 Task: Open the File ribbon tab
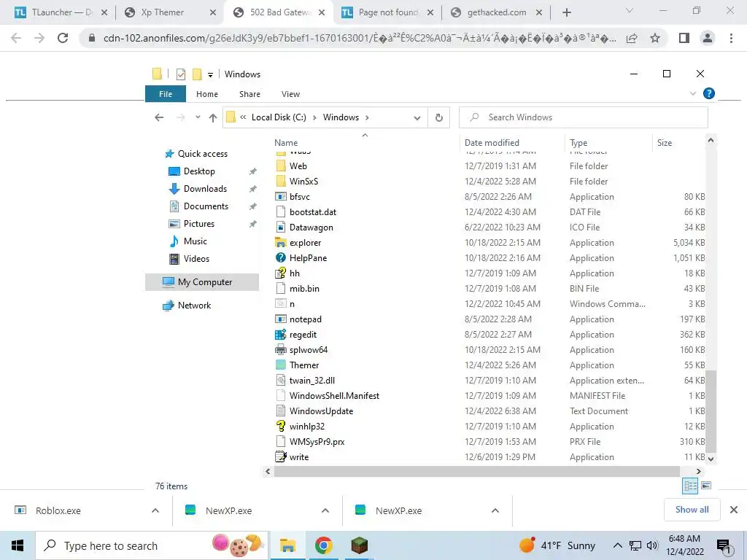tap(166, 94)
